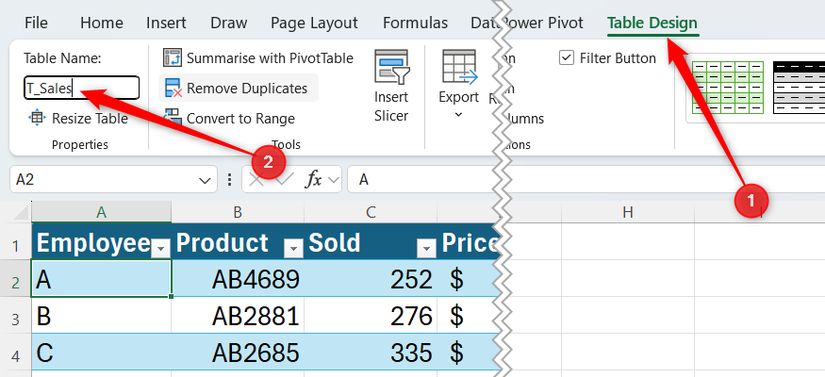This screenshot has width=825, height=377.
Task: Open the Product column filter dropdown
Action: point(294,248)
